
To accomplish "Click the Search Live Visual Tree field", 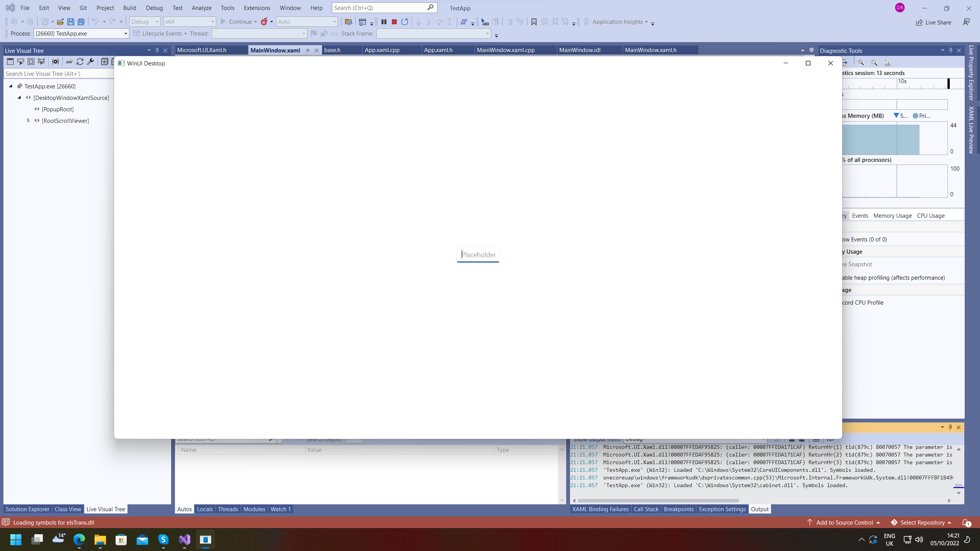I will click(x=59, y=73).
